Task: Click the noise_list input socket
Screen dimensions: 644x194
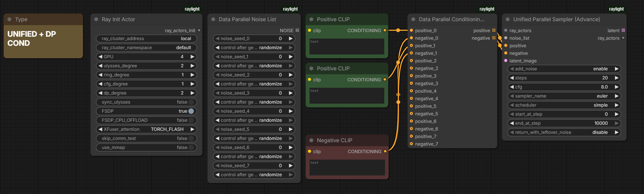Action: click(x=506, y=38)
